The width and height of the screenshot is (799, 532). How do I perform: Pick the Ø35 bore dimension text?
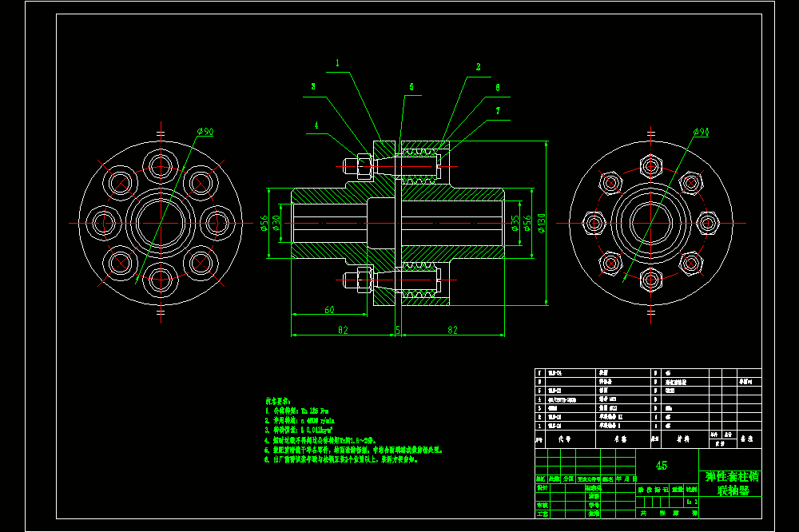click(515, 223)
